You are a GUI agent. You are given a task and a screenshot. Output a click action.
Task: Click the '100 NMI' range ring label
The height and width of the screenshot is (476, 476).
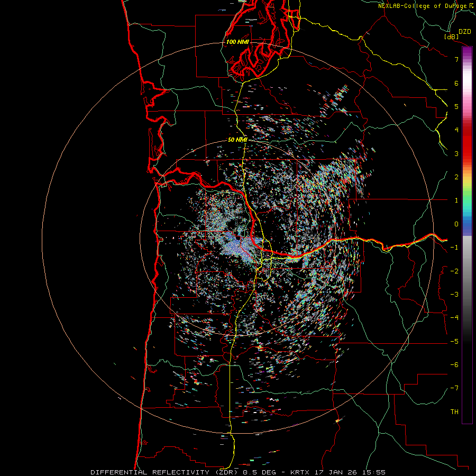(237, 42)
